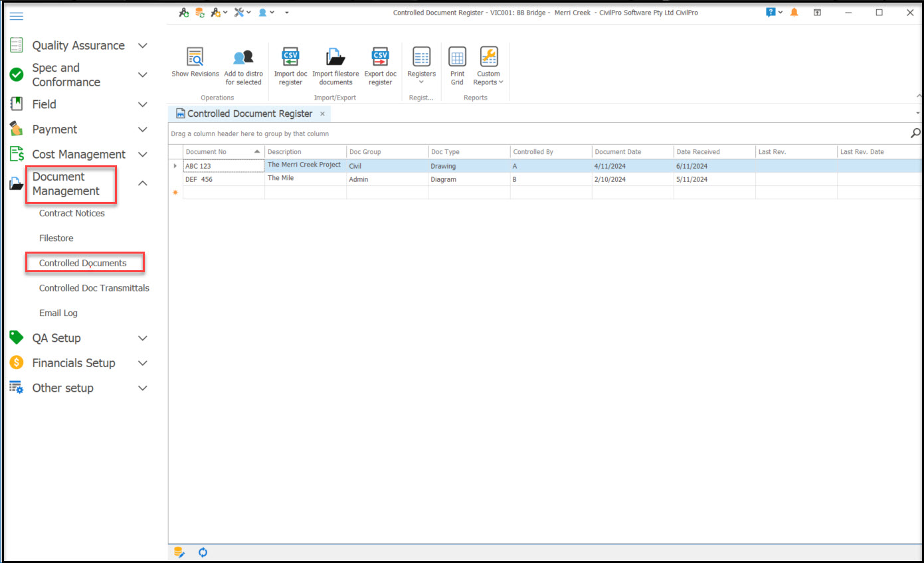The height and width of the screenshot is (563, 924).
Task: Open Import doc register CSV tool
Action: (x=290, y=58)
